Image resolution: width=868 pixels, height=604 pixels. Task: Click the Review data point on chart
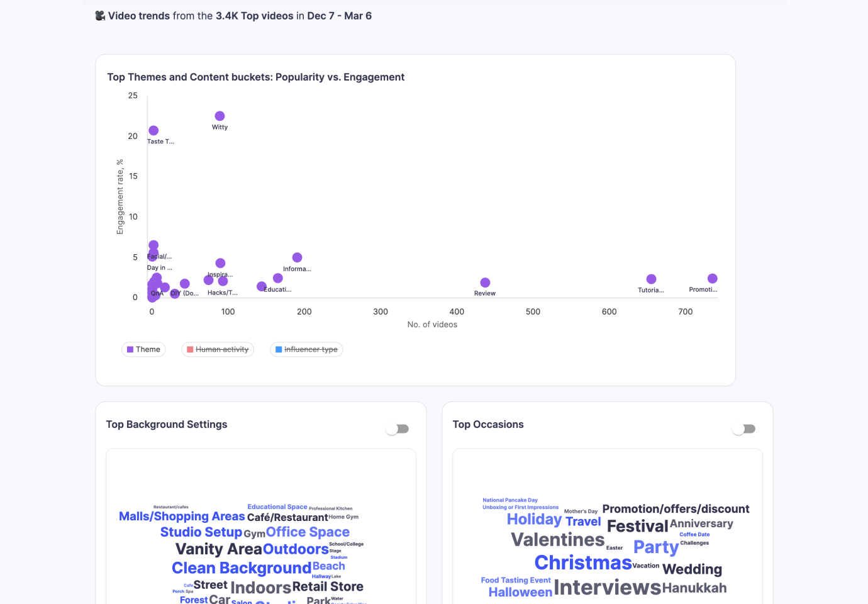click(x=485, y=283)
